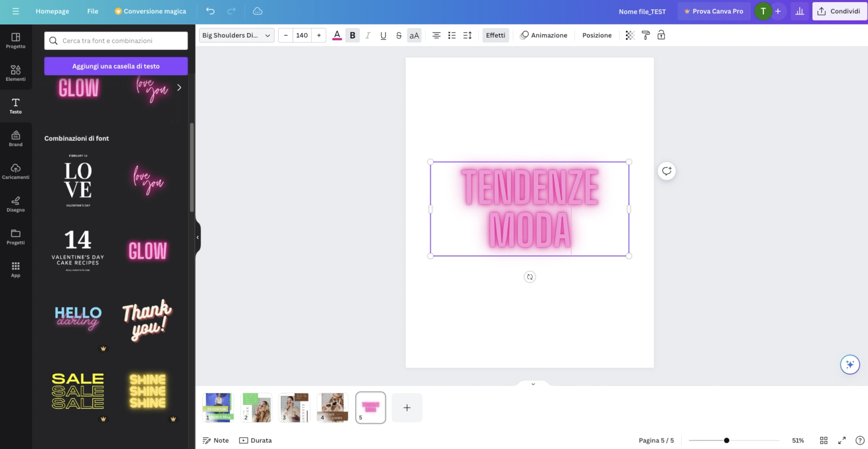Add a collaborator with plus icon

[778, 11]
